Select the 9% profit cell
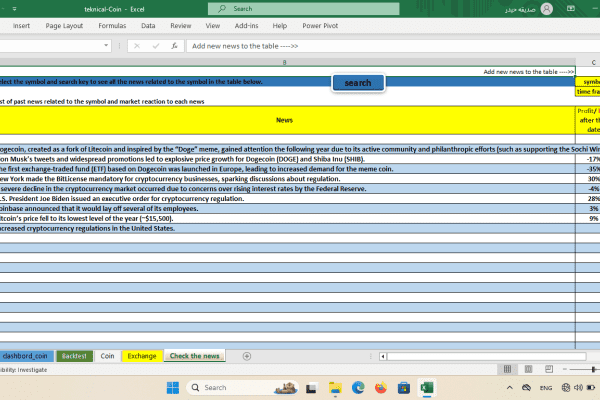 pyautogui.click(x=588, y=219)
